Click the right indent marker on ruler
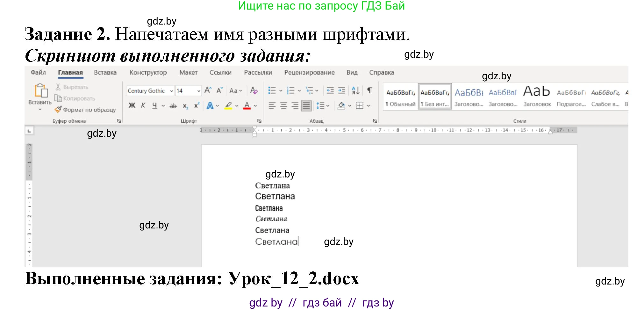Screen dimensions: 644x310 550,132
